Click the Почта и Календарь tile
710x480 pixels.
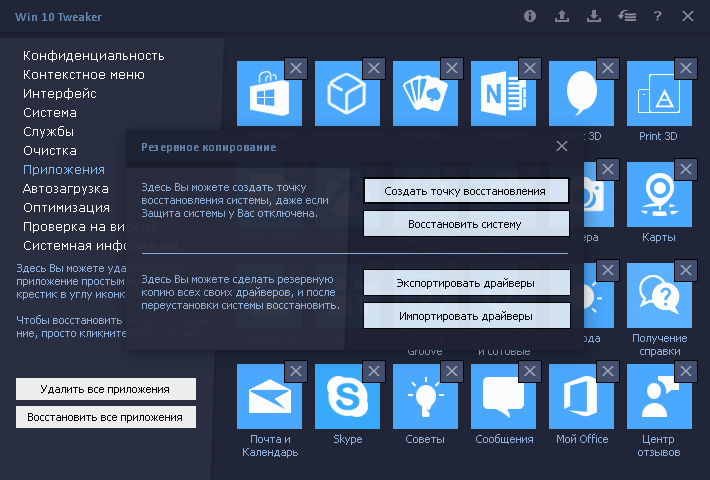coord(269,396)
